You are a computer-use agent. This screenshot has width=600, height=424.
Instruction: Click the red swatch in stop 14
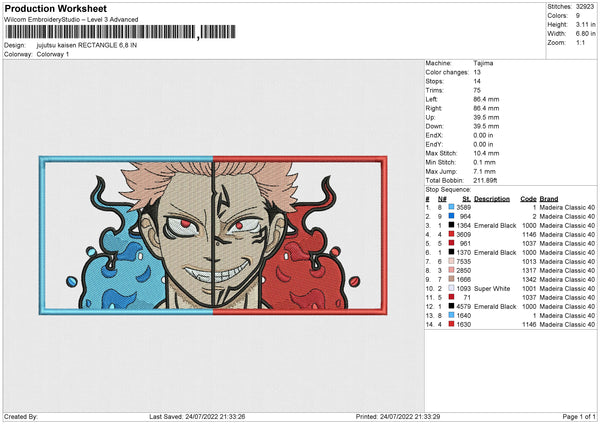pos(452,324)
